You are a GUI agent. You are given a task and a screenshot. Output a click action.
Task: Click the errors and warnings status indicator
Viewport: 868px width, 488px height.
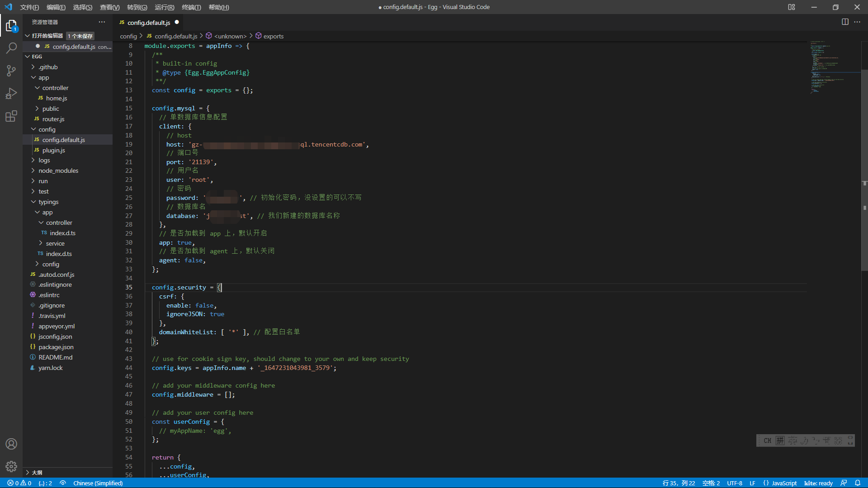coord(19,483)
